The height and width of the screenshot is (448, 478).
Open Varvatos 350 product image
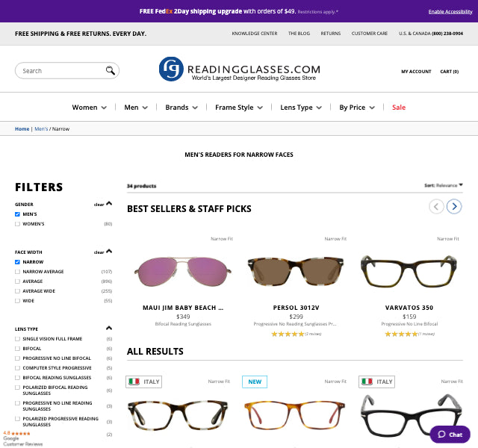click(x=409, y=271)
